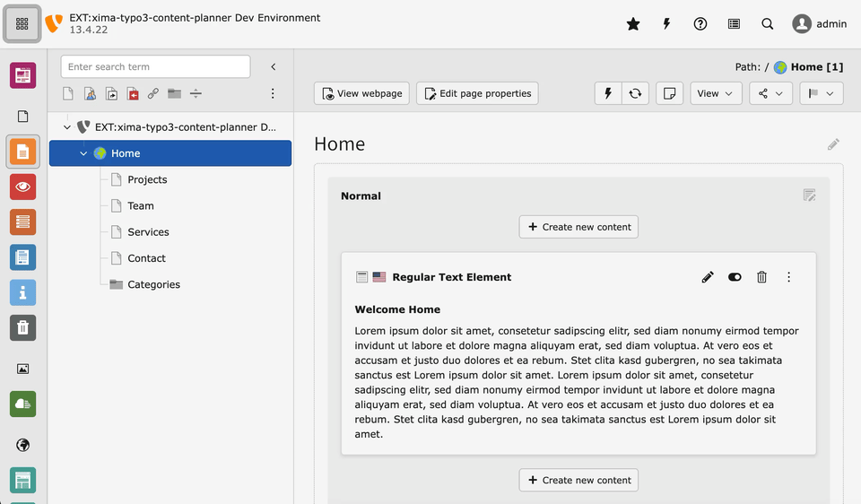The image size is (861, 504).
Task: Open Regular Text Element more options menu
Action: (788, 277)
